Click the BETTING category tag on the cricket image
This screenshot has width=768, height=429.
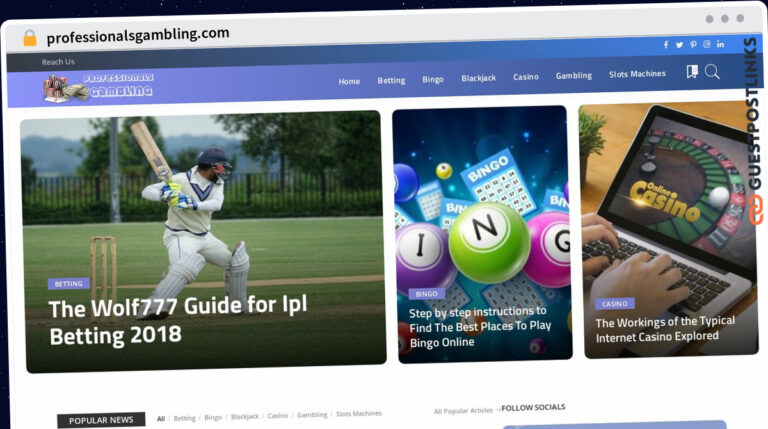(69, 284)
